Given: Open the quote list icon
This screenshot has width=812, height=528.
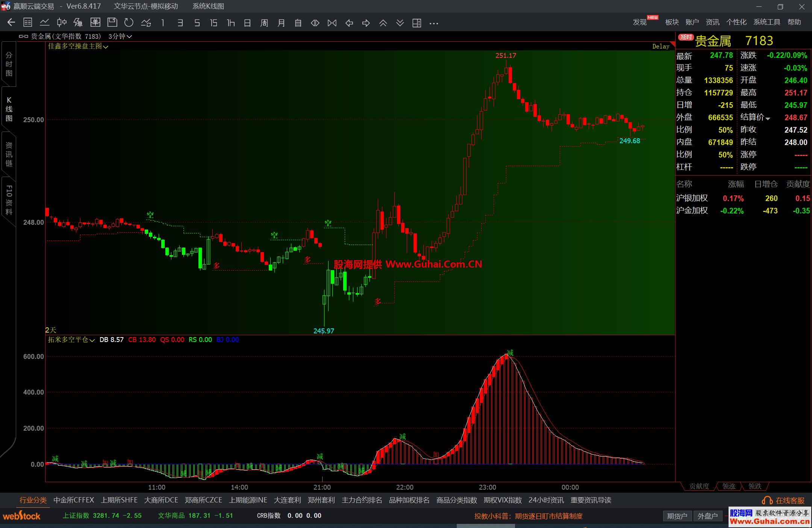Looking at the screenshot, I should coord(28,23).
